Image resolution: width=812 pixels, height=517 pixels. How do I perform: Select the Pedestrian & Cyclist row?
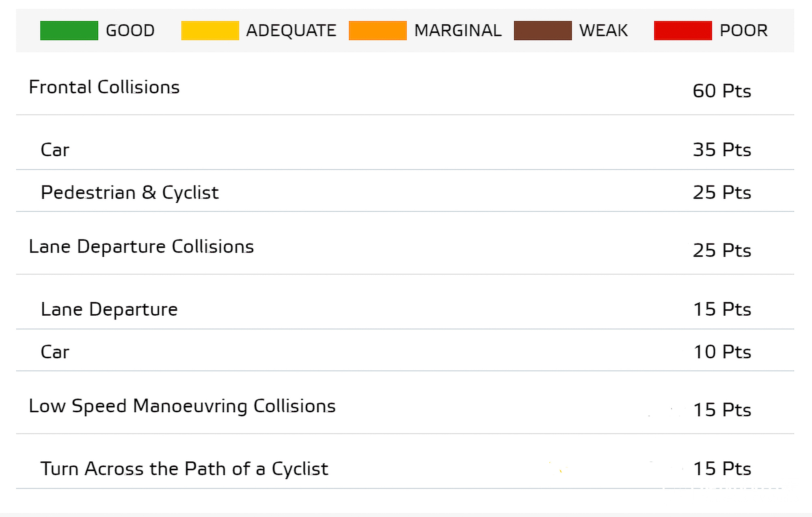pyautogui.click(x=130, y=192)
